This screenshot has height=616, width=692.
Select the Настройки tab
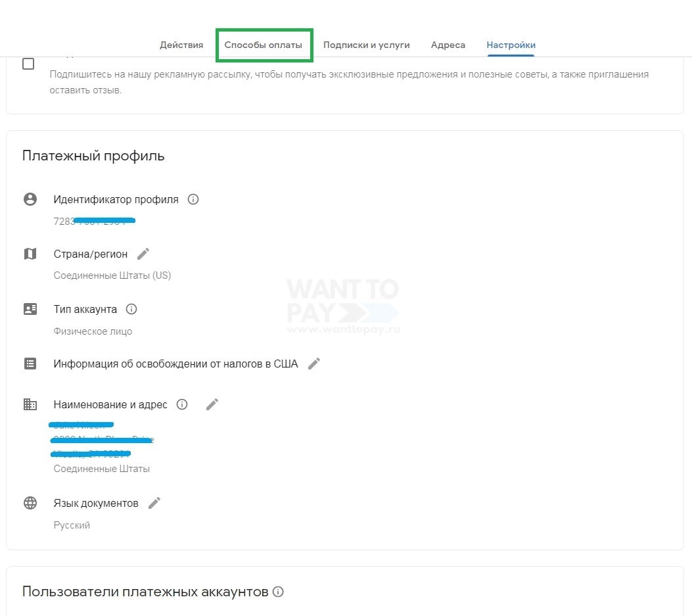coord(511,45)
